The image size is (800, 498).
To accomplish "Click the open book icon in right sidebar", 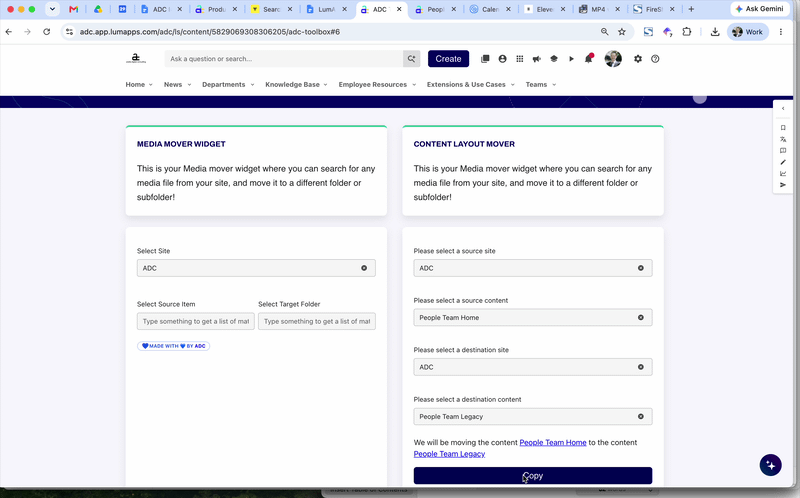I will point(783,151).
